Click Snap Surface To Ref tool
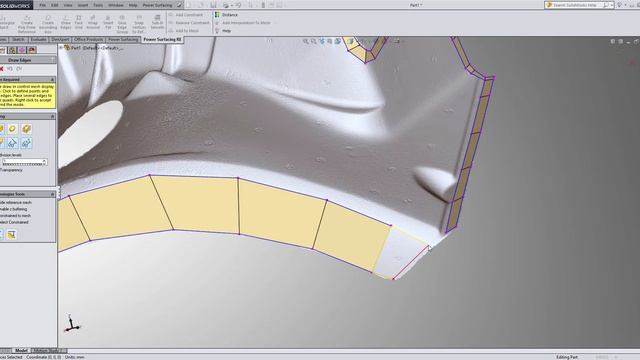640x360 pixels. [x=139, y=24]
